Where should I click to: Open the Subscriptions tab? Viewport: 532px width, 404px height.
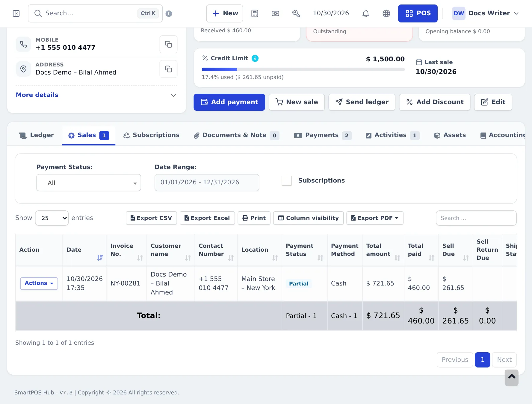(x=151, y=135)
